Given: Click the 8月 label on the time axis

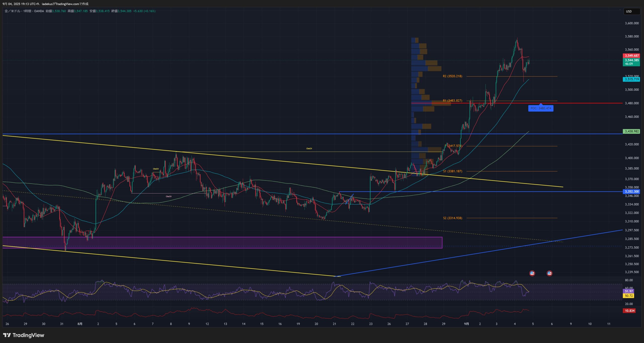Looking at the screenshot, I should (x=80, y=324).
